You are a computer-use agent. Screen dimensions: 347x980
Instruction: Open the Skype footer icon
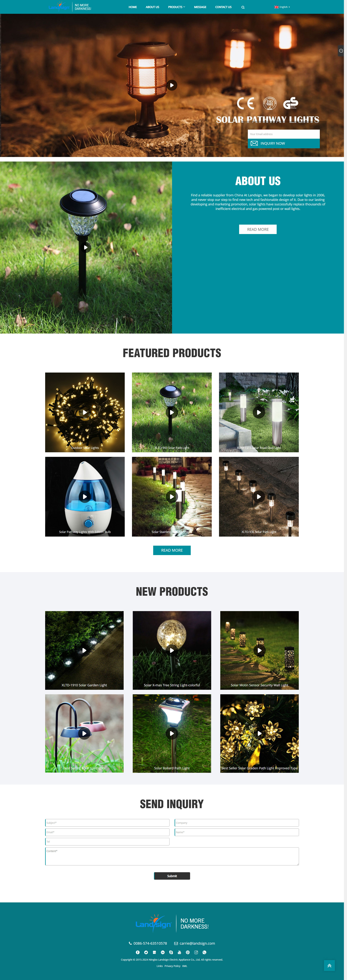click(x=171, y=952)
